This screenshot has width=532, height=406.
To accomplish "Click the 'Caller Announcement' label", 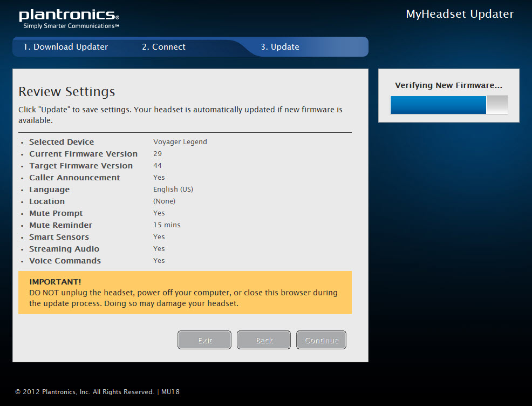I will click(74, 178).
